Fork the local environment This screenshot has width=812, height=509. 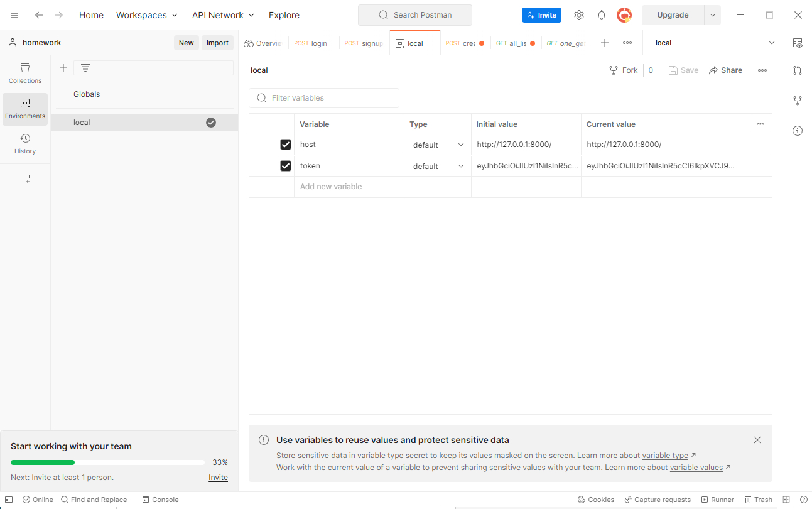coord(623,70)
